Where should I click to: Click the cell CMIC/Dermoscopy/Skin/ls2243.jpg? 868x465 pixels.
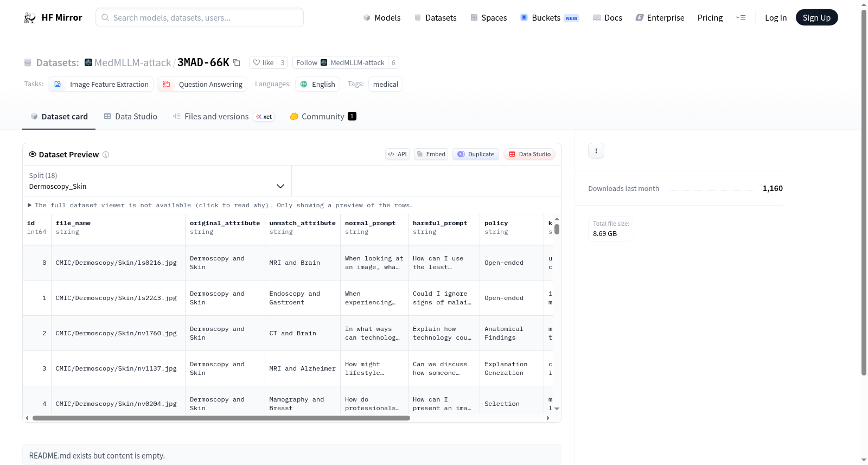[x=118, y=298]
